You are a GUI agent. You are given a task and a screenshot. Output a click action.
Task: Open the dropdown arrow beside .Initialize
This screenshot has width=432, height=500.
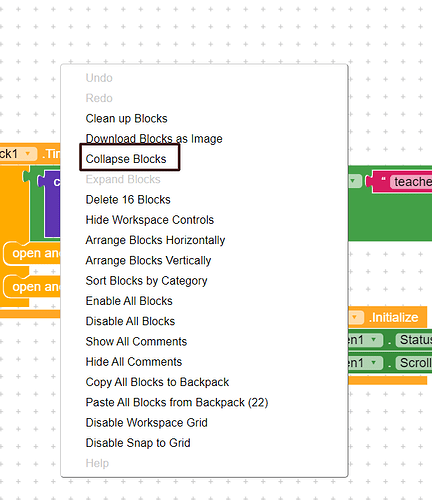point(355,317)
